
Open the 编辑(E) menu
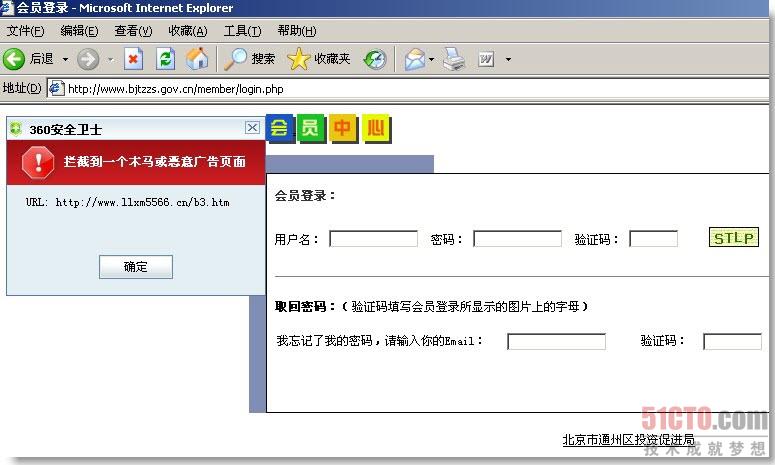tap(79, 31)
